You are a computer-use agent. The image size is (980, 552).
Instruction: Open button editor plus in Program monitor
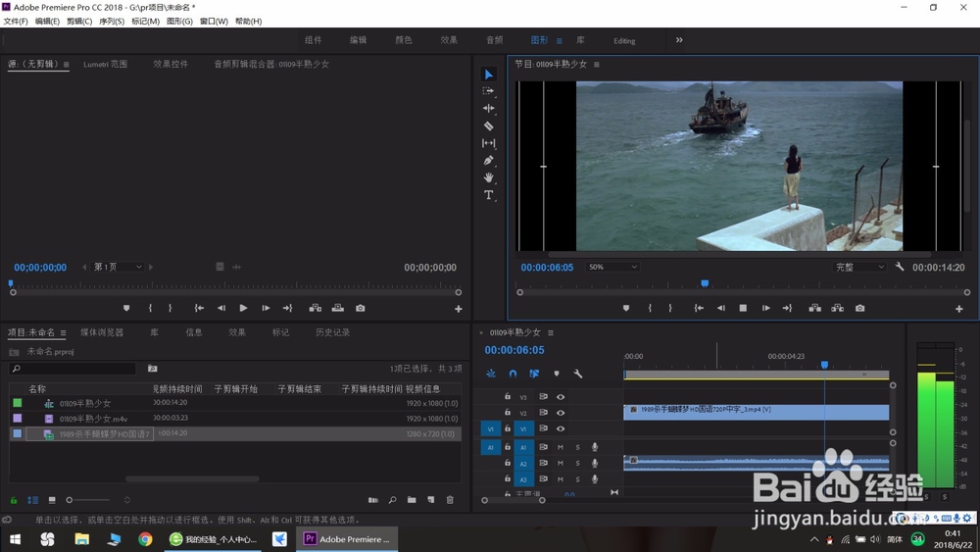[958, 309]
